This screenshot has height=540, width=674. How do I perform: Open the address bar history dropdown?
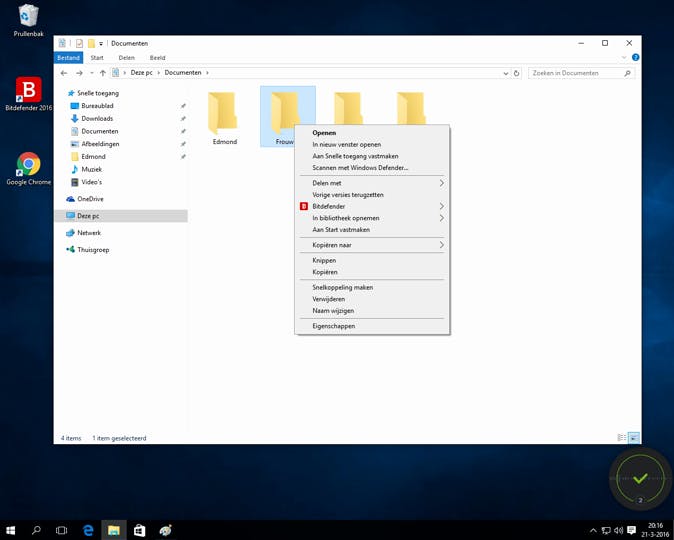coord(506,73)
